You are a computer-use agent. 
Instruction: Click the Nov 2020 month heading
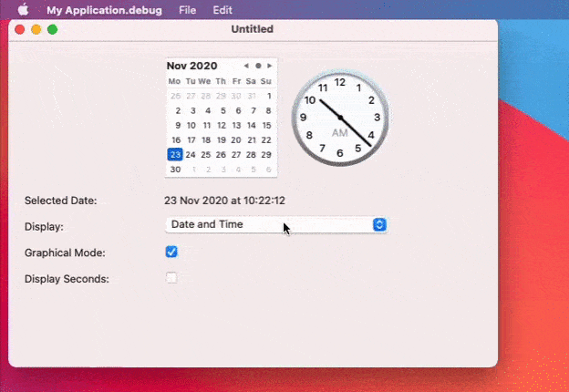pyautogui.click(x=192, y=66)
